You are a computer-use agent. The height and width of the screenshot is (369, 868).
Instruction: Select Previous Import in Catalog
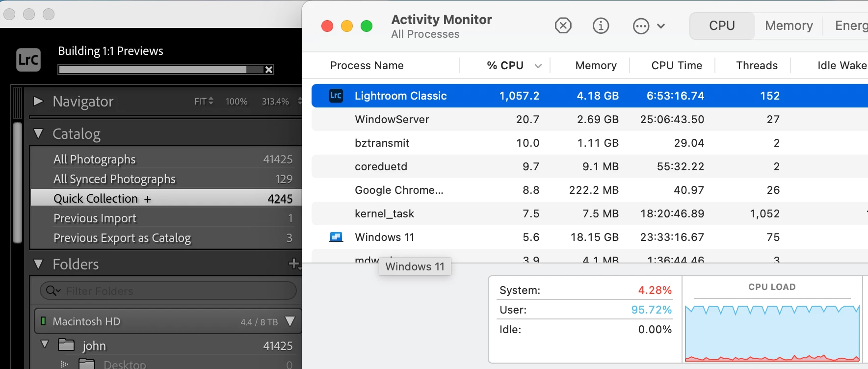(166, 218)
